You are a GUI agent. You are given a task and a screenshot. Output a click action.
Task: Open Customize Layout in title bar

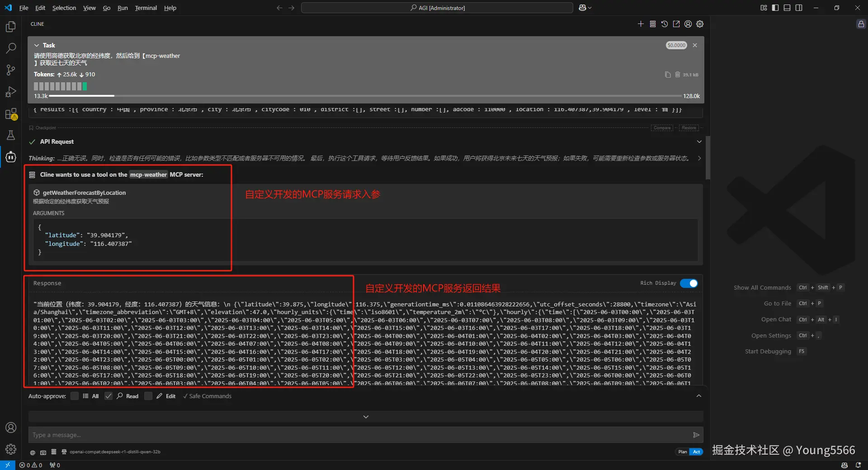pos(764,8)
